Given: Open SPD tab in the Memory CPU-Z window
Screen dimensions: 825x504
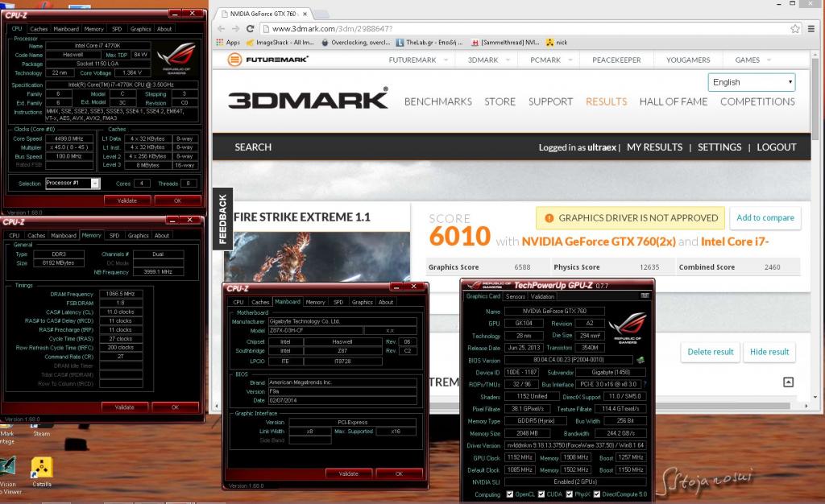Looking at the screenshot, I should click(114, 235).
